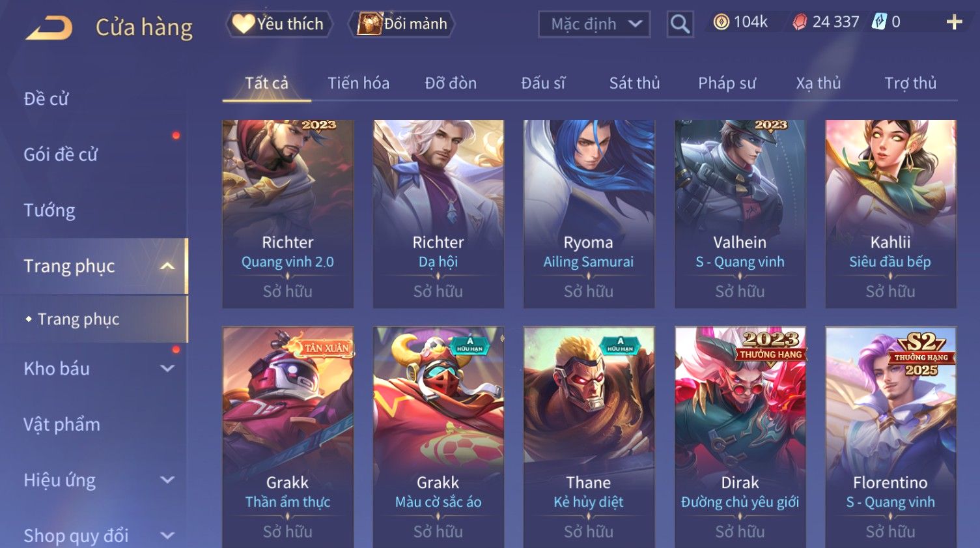
Task: Tap the red gem currency icon
Action: click(800, 22)
